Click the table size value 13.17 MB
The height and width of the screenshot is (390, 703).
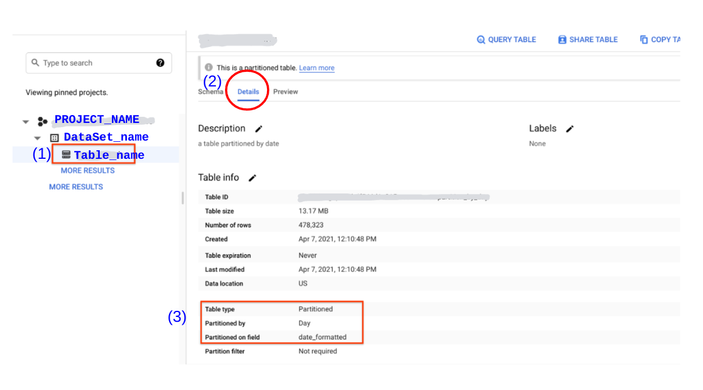tap(313, 211)
